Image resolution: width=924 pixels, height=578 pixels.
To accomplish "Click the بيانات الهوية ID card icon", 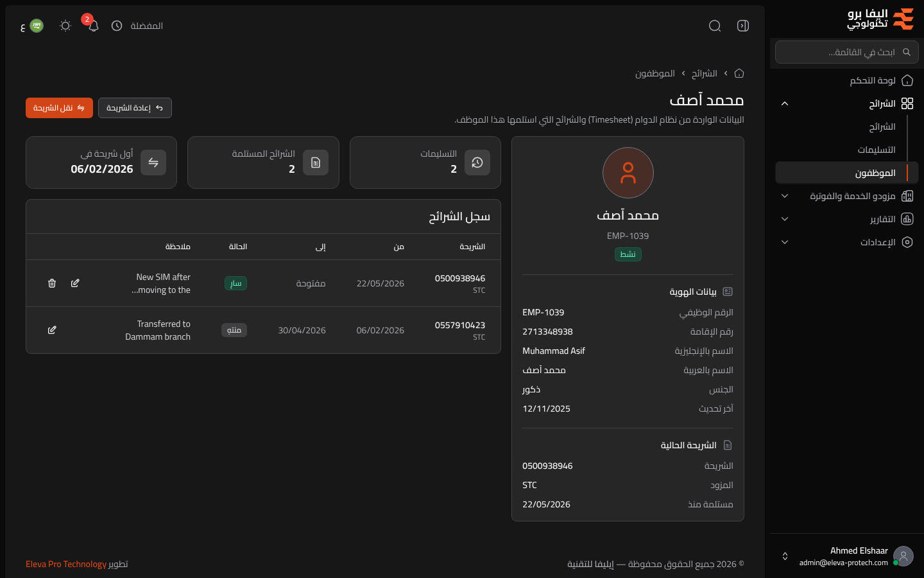I will point(728,292).
